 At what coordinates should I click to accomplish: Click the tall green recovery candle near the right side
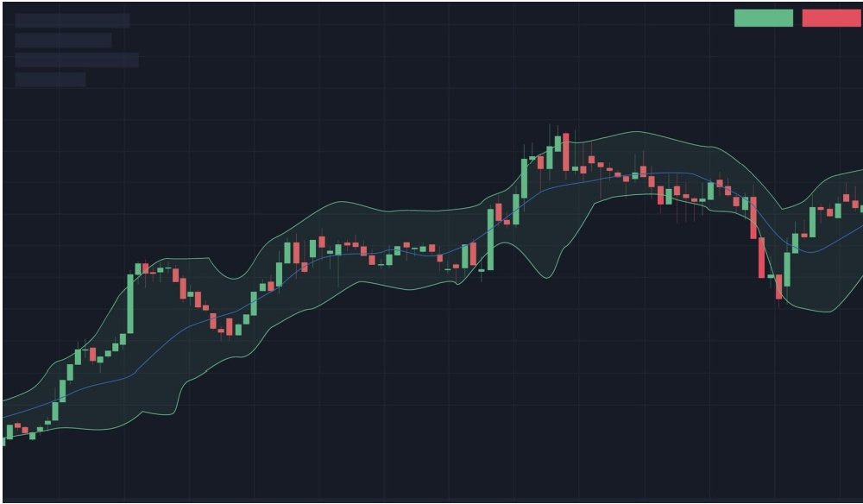pos(812,222)
